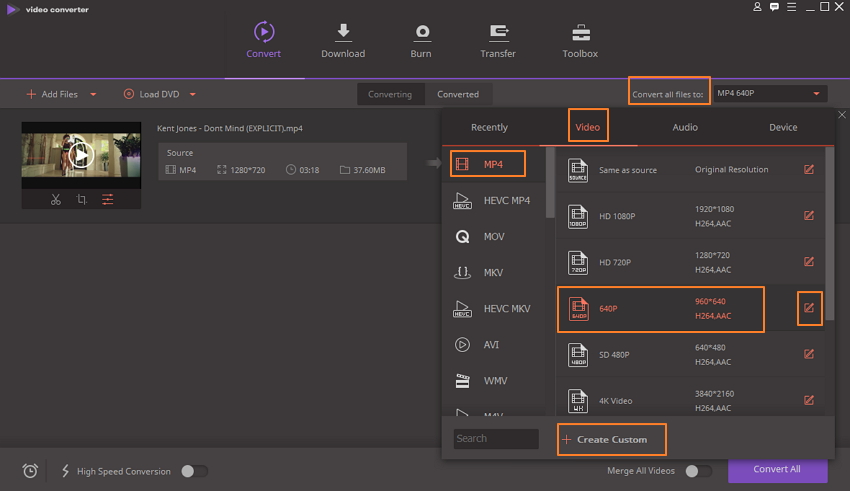The image size is (850, 491).
Task: Click the lightning bolt high speed icon
Action: pos(65,470)
